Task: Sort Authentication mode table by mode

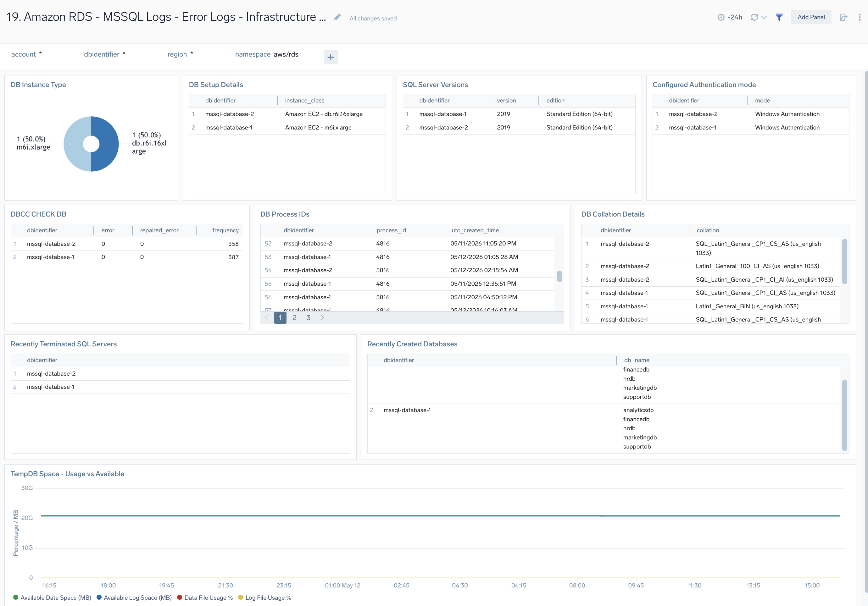Action: 763,101
